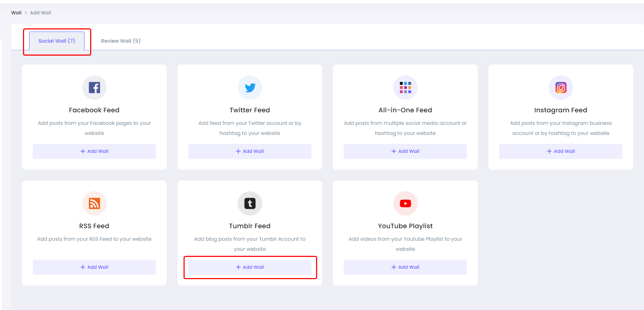The image size is (644, 310).
Task: Click the plus icon on Facebook's Add Wall button
Action: [x=82, y=151]
